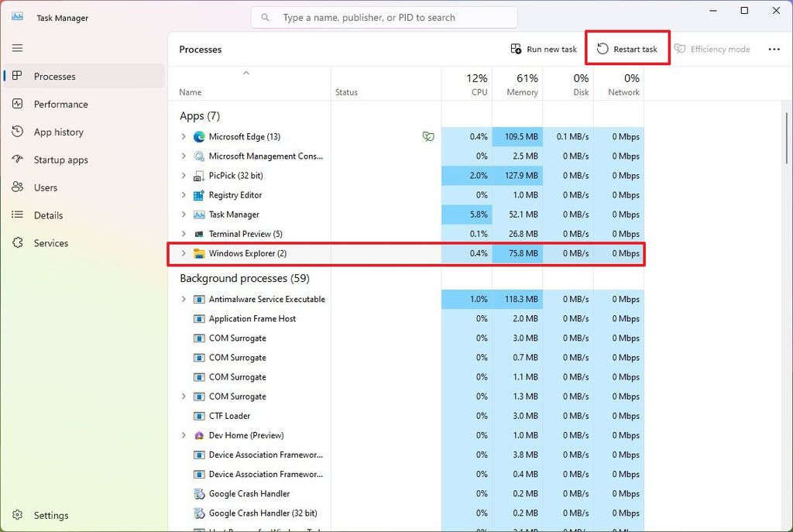
Task: Expand the Windows Explorer process group
Action: point(183,253)
